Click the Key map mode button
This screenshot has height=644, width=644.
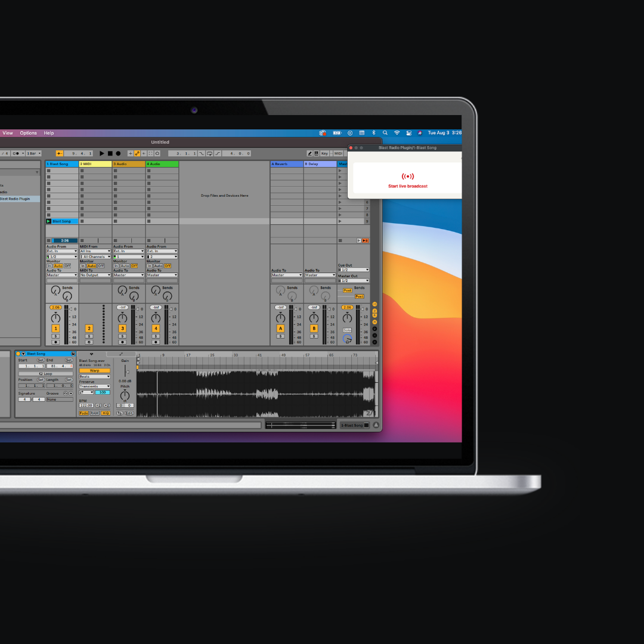[x=324, y=153]
